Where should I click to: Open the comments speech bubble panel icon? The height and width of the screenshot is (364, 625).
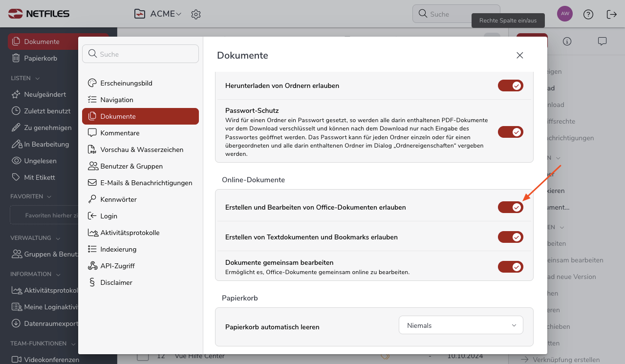click(602, 42)
